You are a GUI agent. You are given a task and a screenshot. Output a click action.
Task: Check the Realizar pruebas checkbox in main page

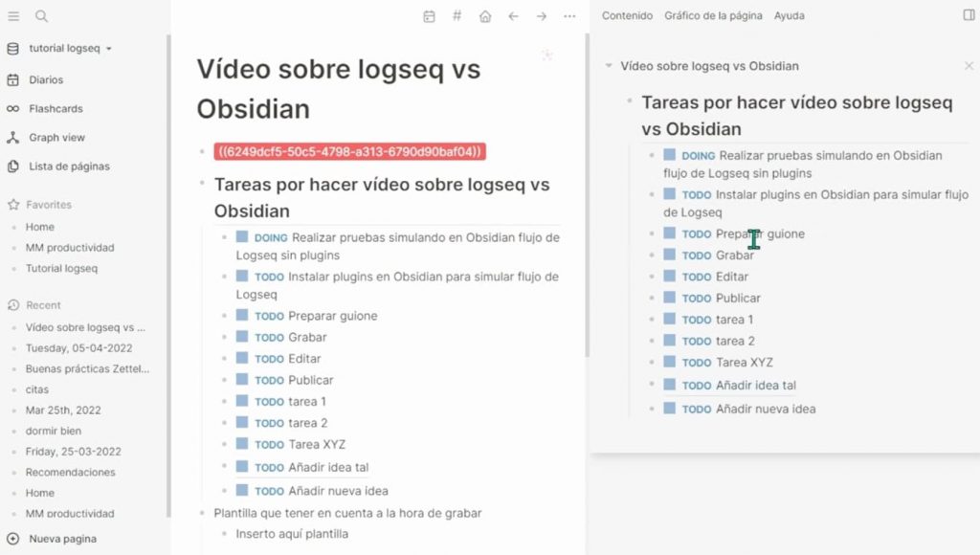[x=242, y=237]
